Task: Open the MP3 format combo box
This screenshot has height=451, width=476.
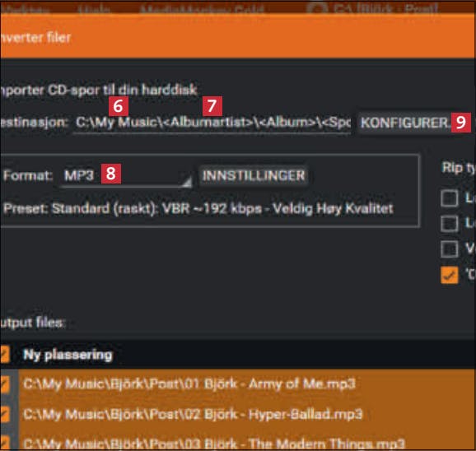Action: tap(126, 175)
